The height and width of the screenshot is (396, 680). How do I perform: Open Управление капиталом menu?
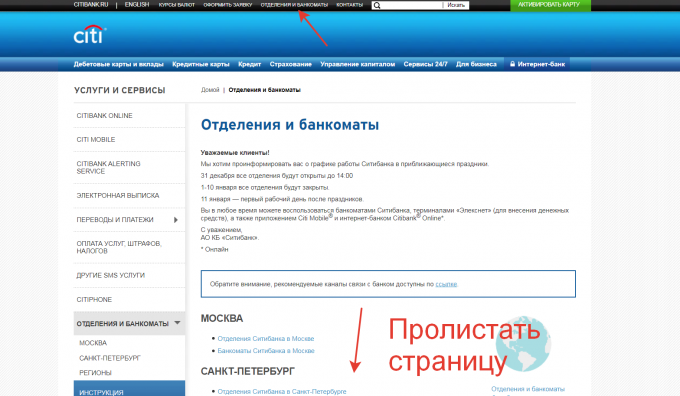(x=357, y=64)
